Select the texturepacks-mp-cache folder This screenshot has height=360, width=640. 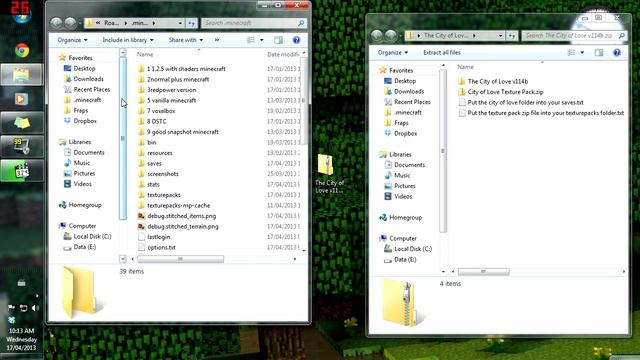point(178,205)
